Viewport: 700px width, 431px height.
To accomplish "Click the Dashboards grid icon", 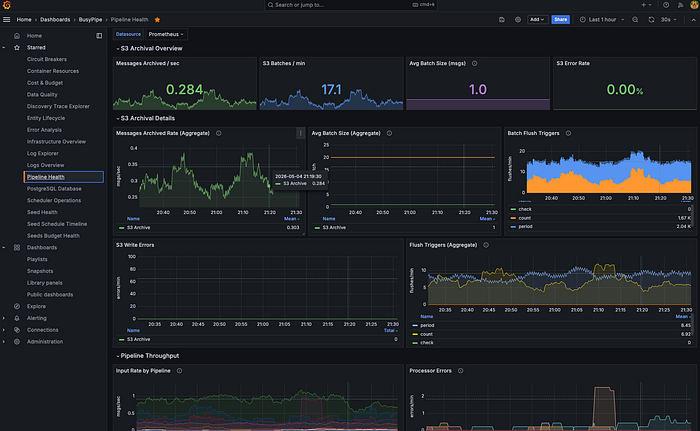I will click(x=17, y=247).
